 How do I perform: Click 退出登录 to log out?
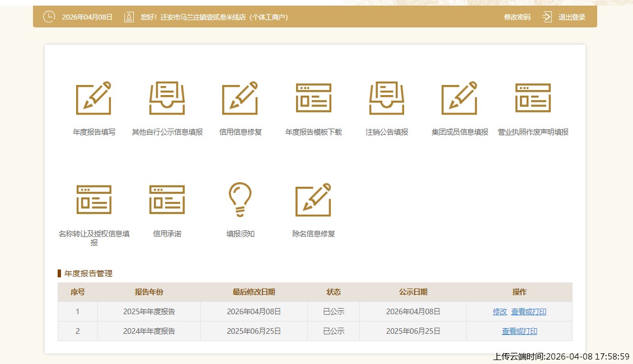pos(571,17)
